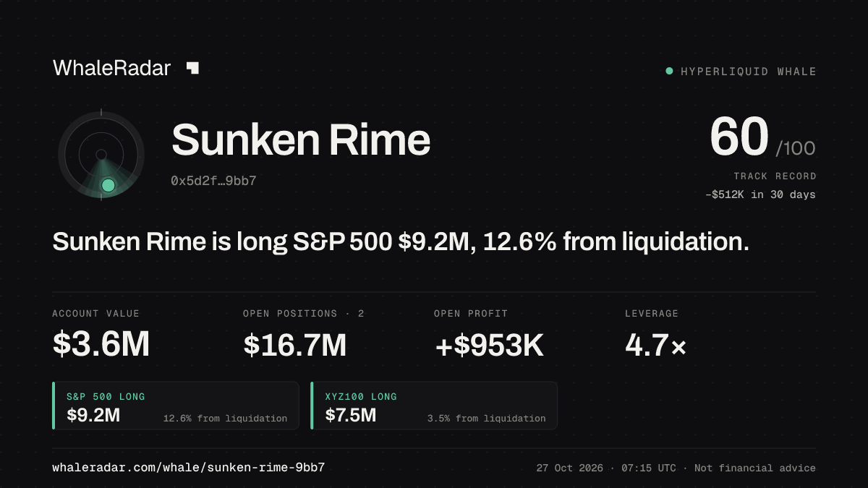Open the XYZ100 LONG position card

434,406
